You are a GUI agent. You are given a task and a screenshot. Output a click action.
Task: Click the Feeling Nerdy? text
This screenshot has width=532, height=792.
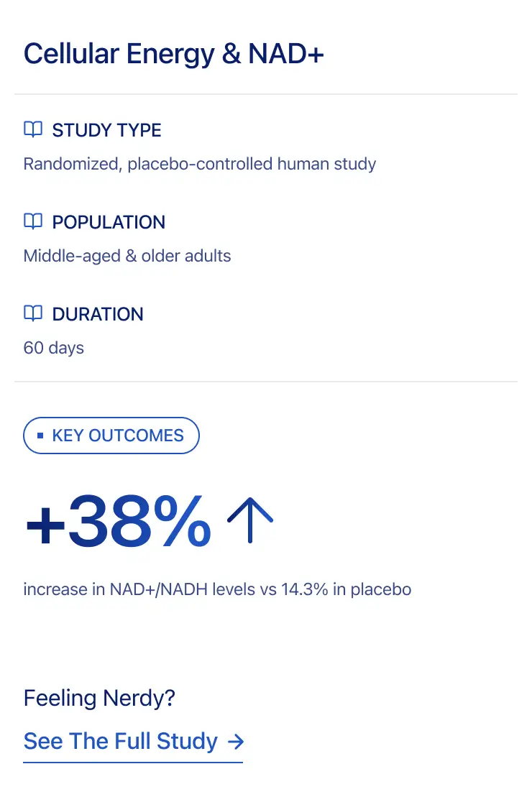point(100,698)
